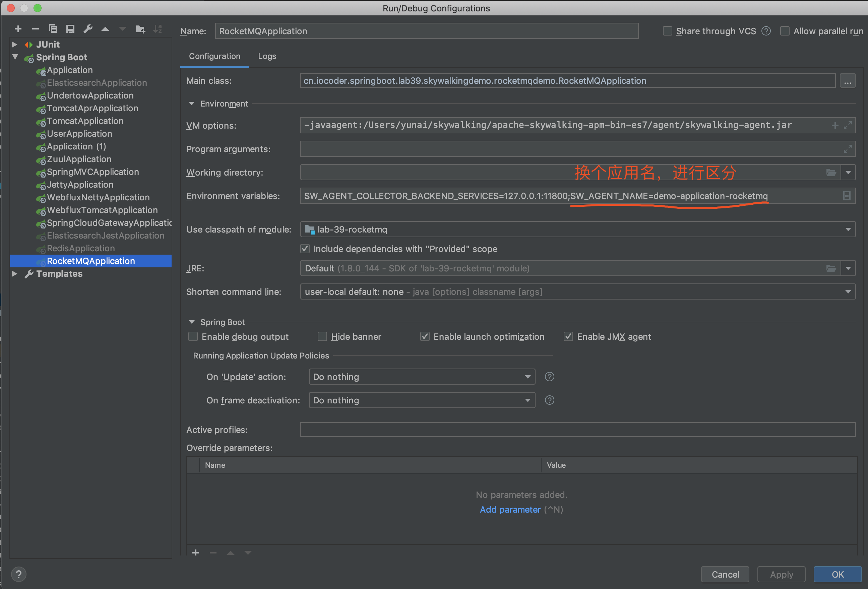Click the Add parameter link
Image resolution: width=868 pixels, height=589 pixels.
[x=510, y=510]
